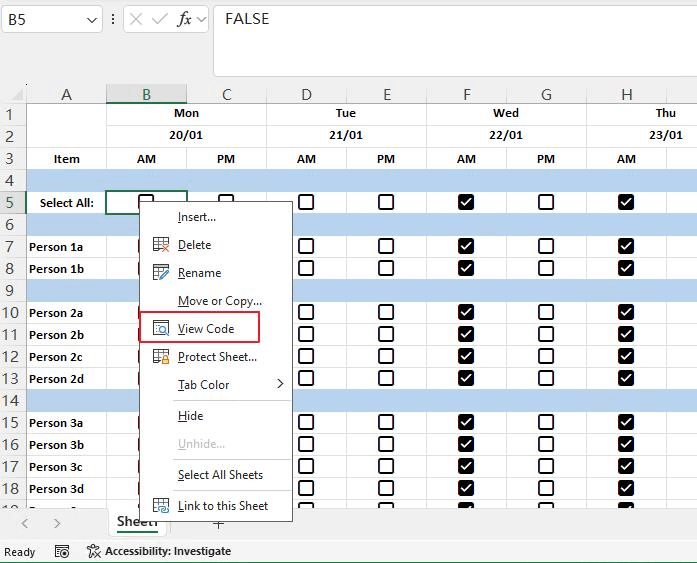Uncheck Select All checkbox under Wed AM
Screen dimensions: 697x563
point(466,202)
